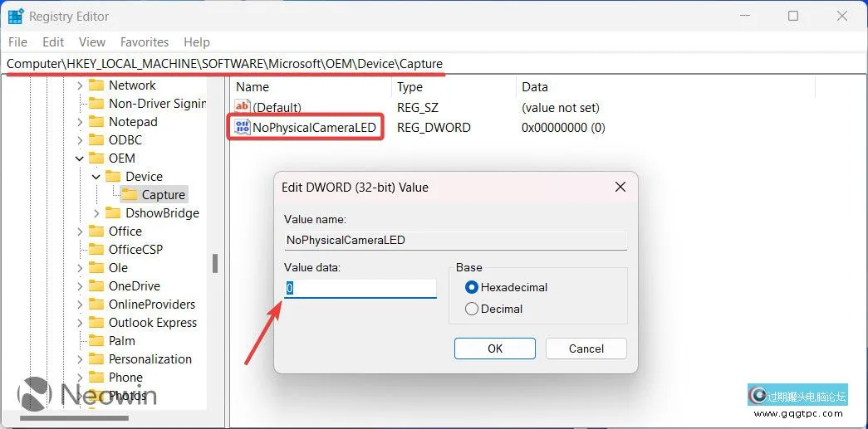This screenshot has width=868, height=429.
Task: Select the Ole folder icon
Action: 96,267
